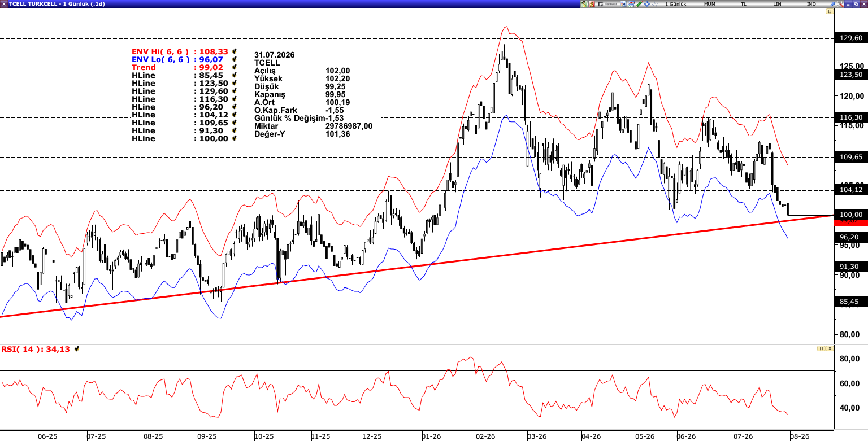Toggle the HLine 85,45 checkmark

(234, 75)
